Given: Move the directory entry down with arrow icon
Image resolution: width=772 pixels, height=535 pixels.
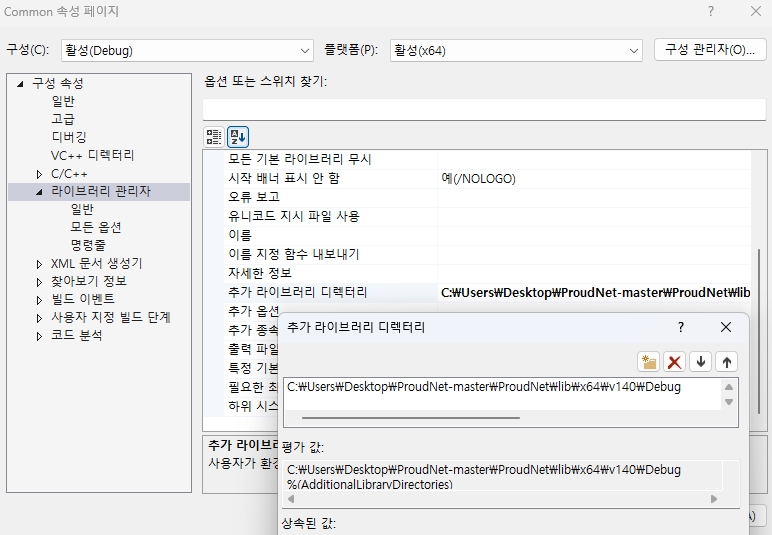Looking at the screenshot, I should click(701, 362).
